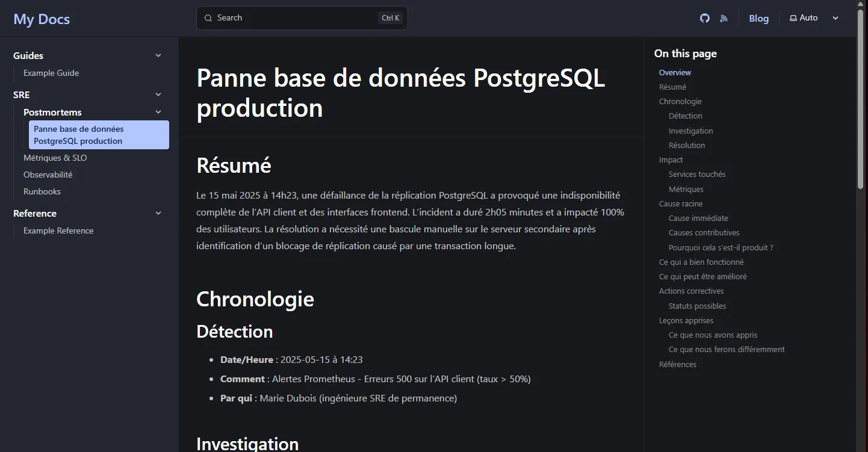Open the Runbooks sidebar entry
The image size is (868, 452).
pos(42,191)
